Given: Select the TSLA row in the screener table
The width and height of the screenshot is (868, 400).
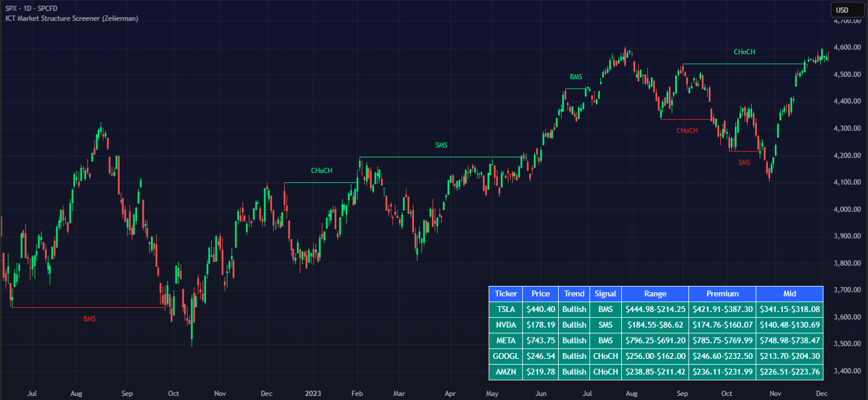Looking at the screenshot, I should pos(505,309).
